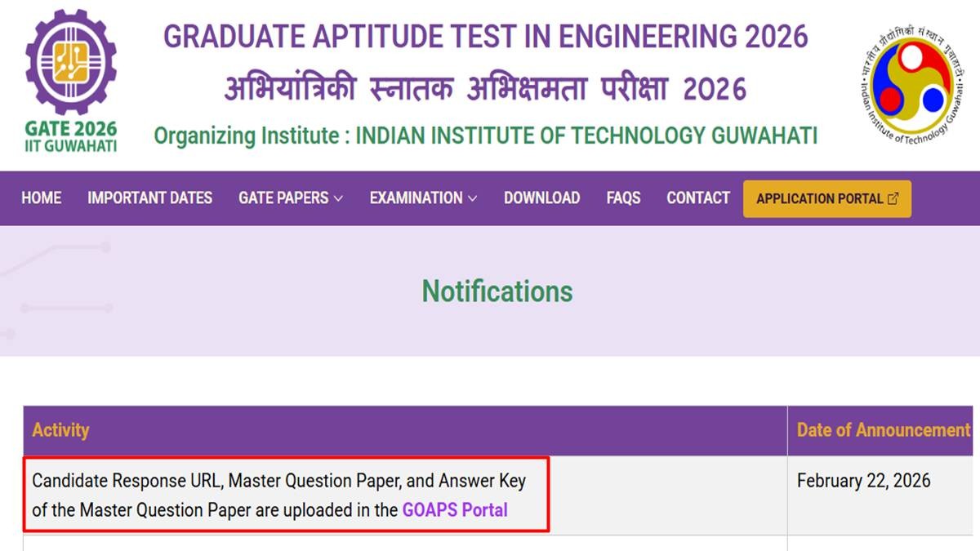Open the Download menu item
This screenshot has height=551, width=980.
[x=541, y=198]
